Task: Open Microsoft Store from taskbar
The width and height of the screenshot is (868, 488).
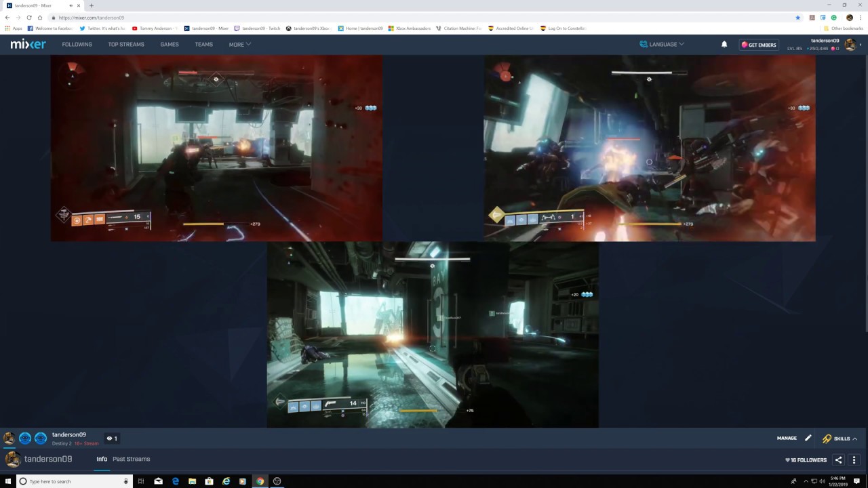Action: point(209,481)
